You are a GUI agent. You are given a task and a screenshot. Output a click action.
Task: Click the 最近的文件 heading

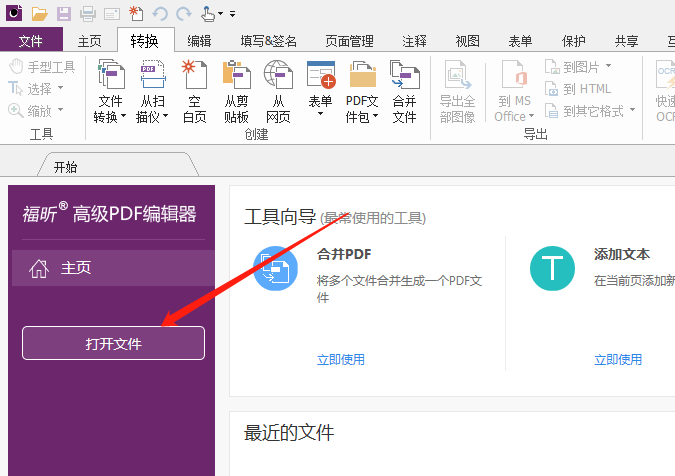tap(289, 433)
